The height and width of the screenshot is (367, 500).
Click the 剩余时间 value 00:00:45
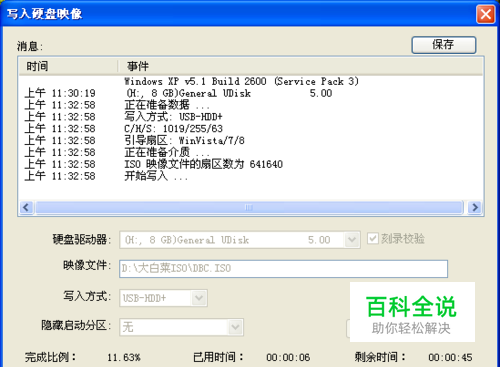[450, 358]
